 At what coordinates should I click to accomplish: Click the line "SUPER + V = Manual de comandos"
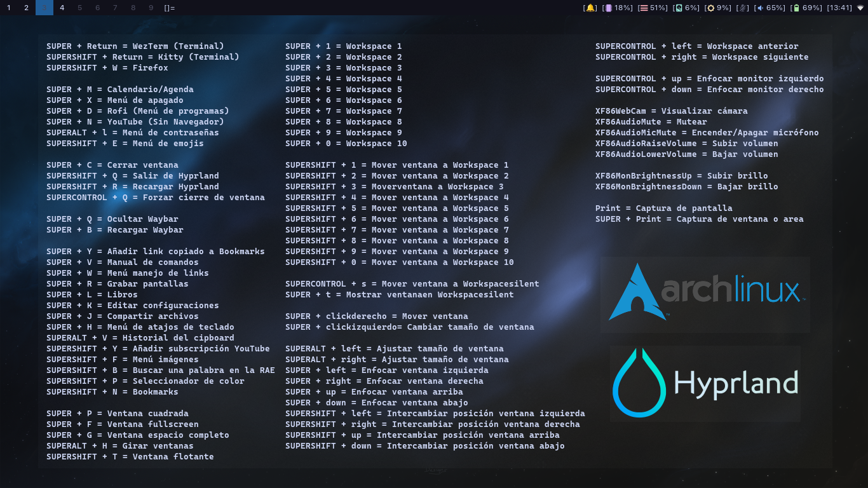coord(123,262)
